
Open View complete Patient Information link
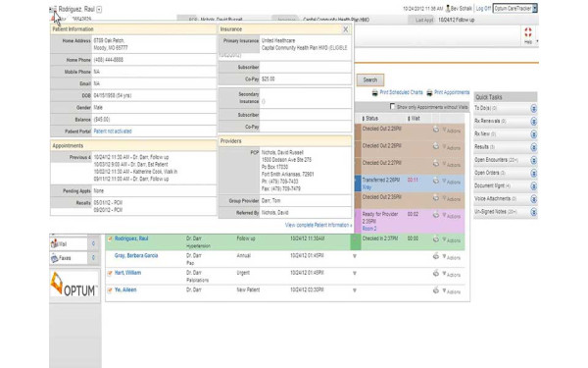pos(318,225)
